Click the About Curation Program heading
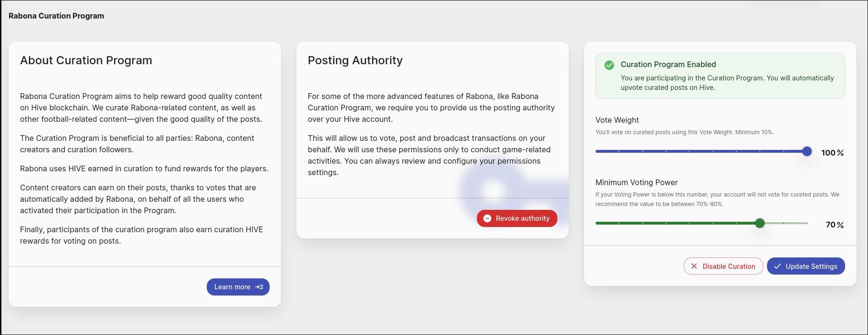This screenshot has width=868, height=335. [x=86, y=60]
